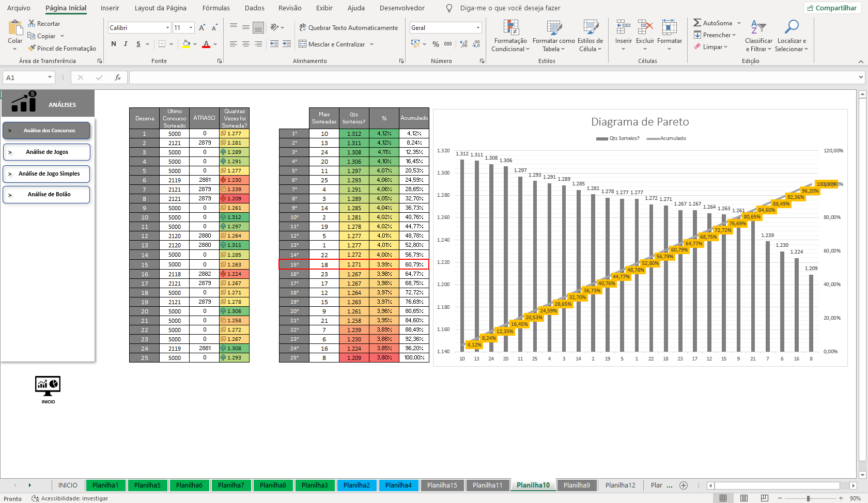The image size is (868, 503).
Task: Open Planilha9 sheet tab
Action: tap(577, 485)
